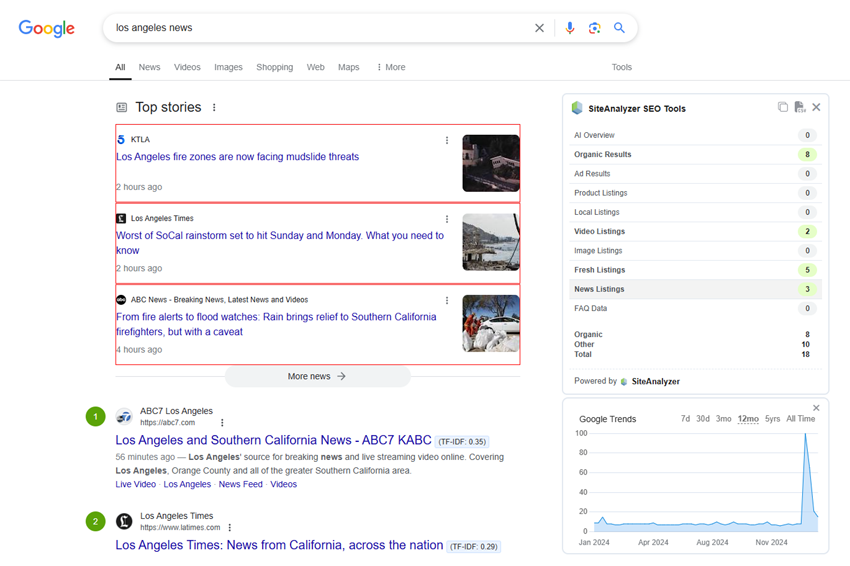The height and width of the screenshot is (566, 850).
Task: Copy SiteAnalyzer results with copy icon
Action: [782, 107]
